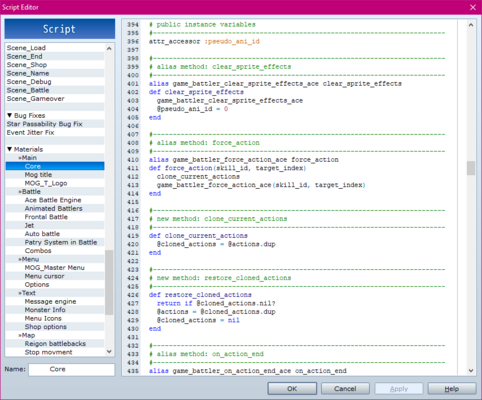The height and width of the screenshot is (400, 482).
Task: Close the Script Editor window
Action: pyautogui.click(x=473, y=7)
